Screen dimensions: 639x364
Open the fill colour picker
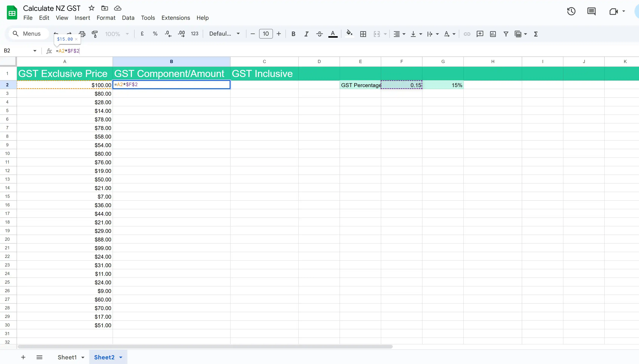(x=349, y=34)
